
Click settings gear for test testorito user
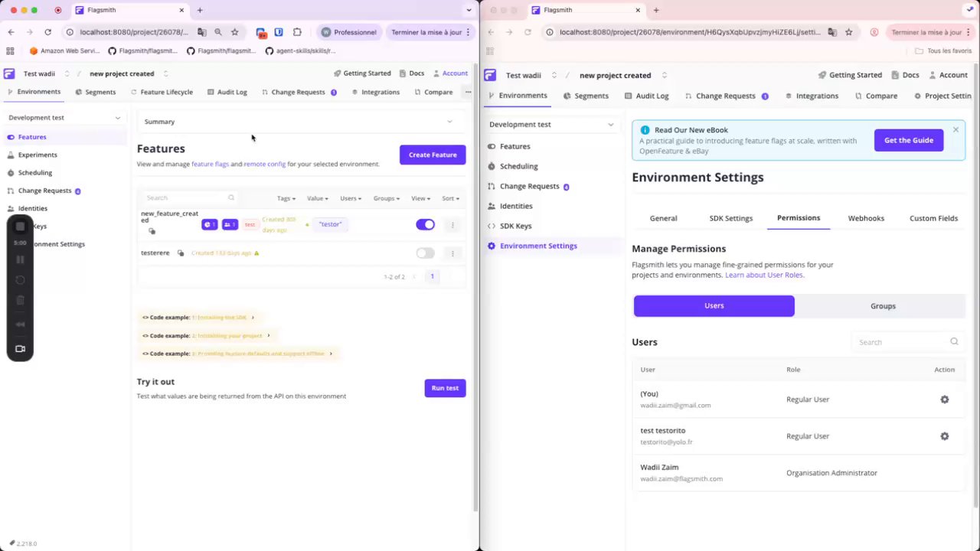944,436
